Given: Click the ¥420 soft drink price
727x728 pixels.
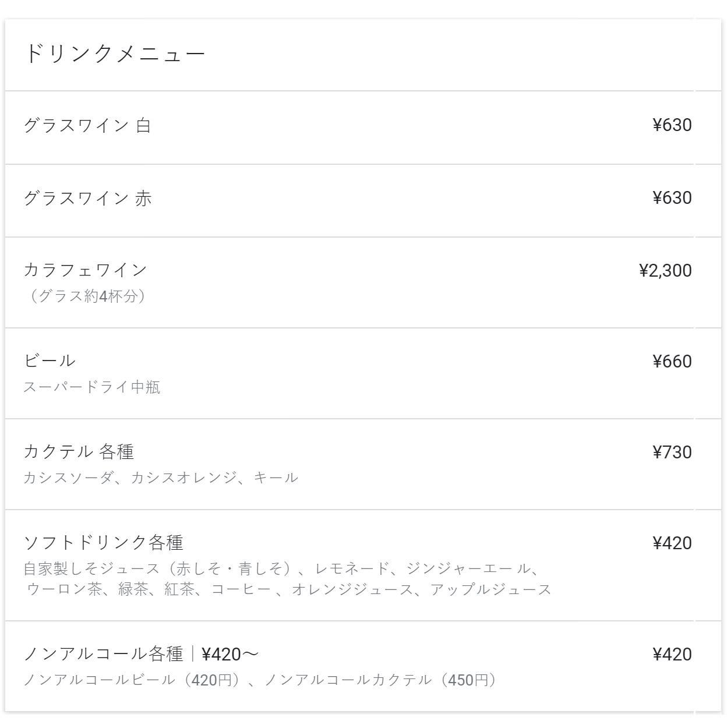Looking at the screenshot, I should click(672, 543).
